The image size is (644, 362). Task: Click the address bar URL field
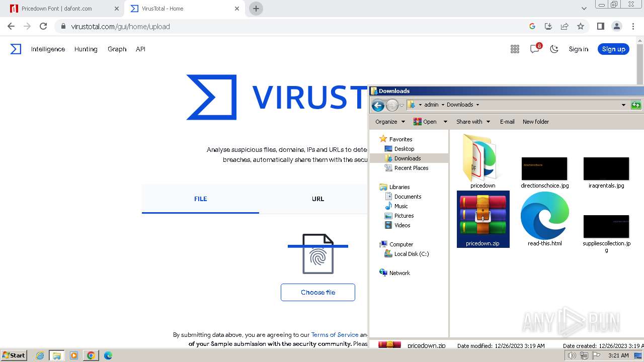289,26
